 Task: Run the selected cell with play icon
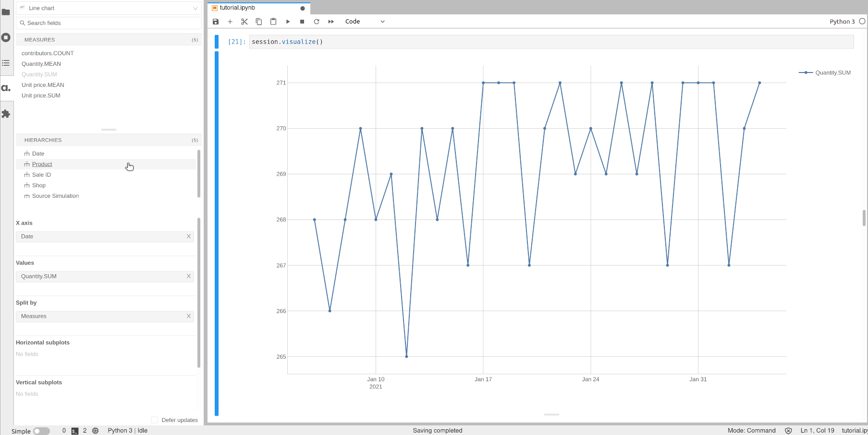288,22
